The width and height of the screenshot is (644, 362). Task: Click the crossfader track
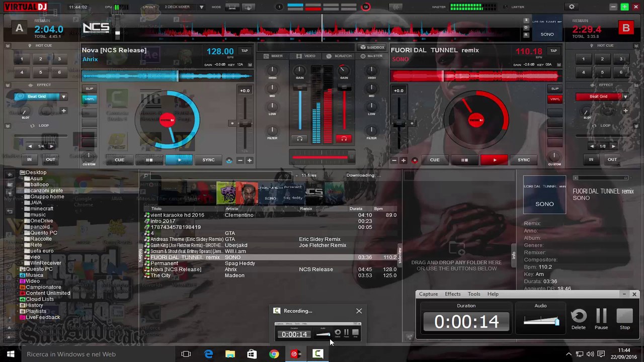tap(322, 158)
